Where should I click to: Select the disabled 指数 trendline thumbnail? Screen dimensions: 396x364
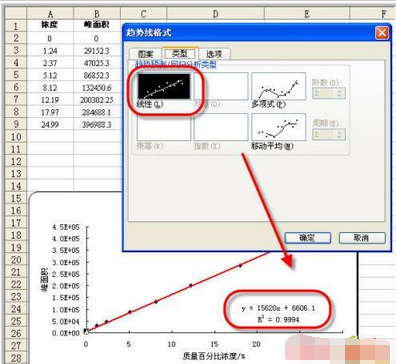click(221, 127)
